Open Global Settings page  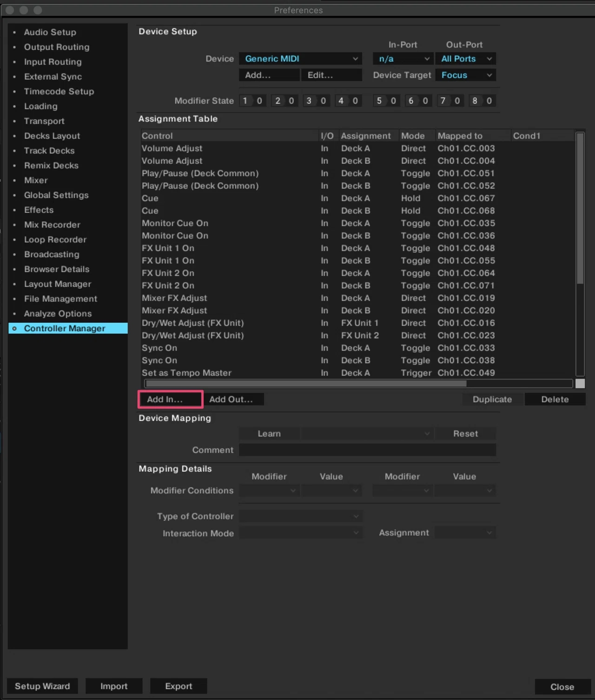tap(56, 195)
